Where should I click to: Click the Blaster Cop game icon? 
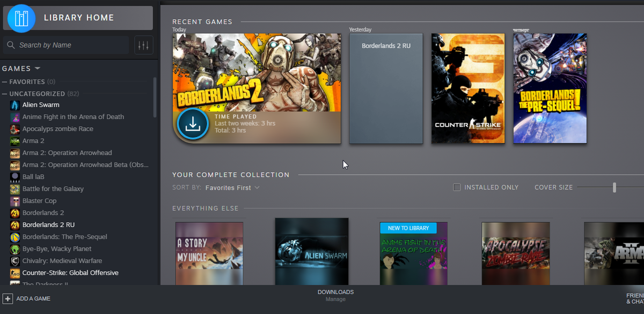pyautogui.click(x=15, y=201)
